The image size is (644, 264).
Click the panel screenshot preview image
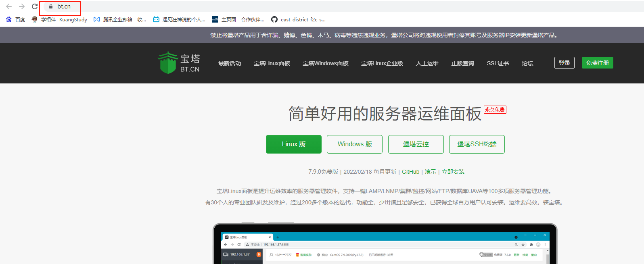pos(385,244)
